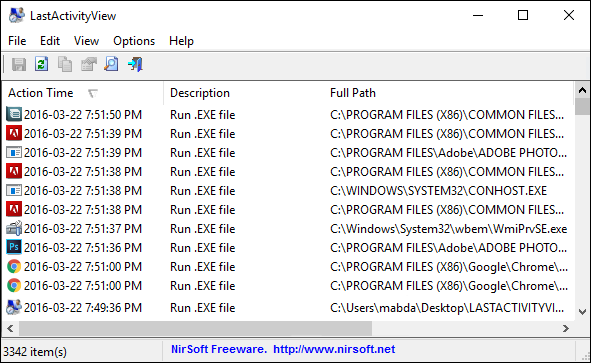Open Properties using the toolbar icon
Viewport: 591px width, 363px height.
pos(89,64)
